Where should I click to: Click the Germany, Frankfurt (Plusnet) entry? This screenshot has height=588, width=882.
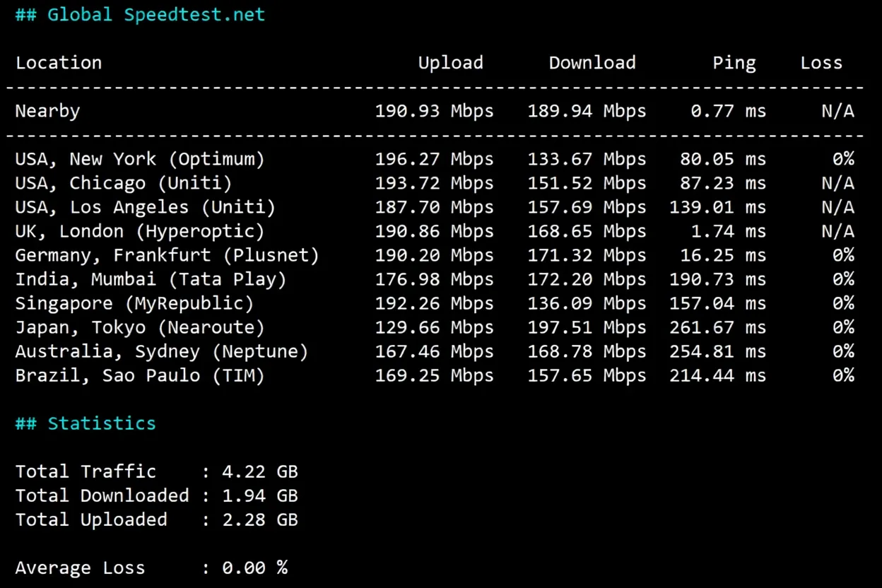coord(166,254)
